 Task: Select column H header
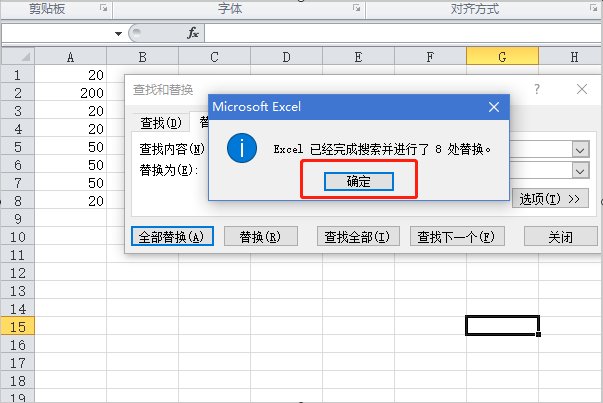point(571,57)
